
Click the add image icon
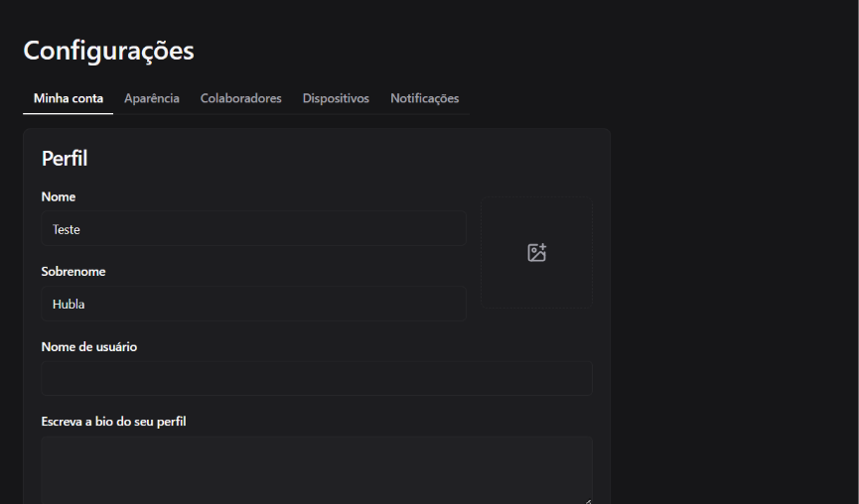(x=536, y=253)
